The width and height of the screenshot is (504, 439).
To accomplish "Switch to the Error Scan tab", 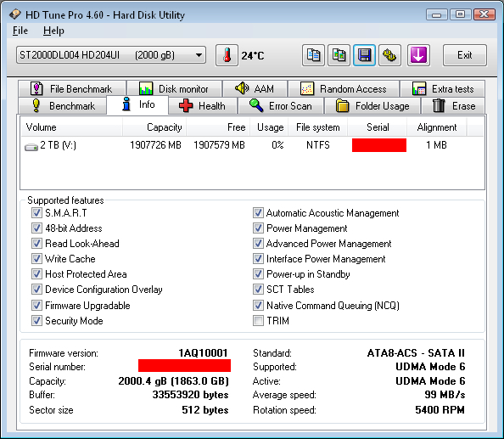I will pyautogui.click(x=281, y=106).
